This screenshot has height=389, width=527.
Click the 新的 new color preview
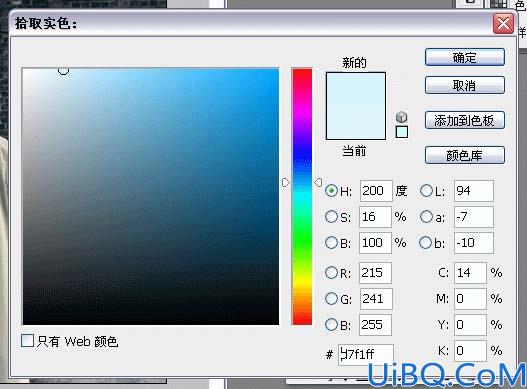pyautogui.click(x=356, y=89)
